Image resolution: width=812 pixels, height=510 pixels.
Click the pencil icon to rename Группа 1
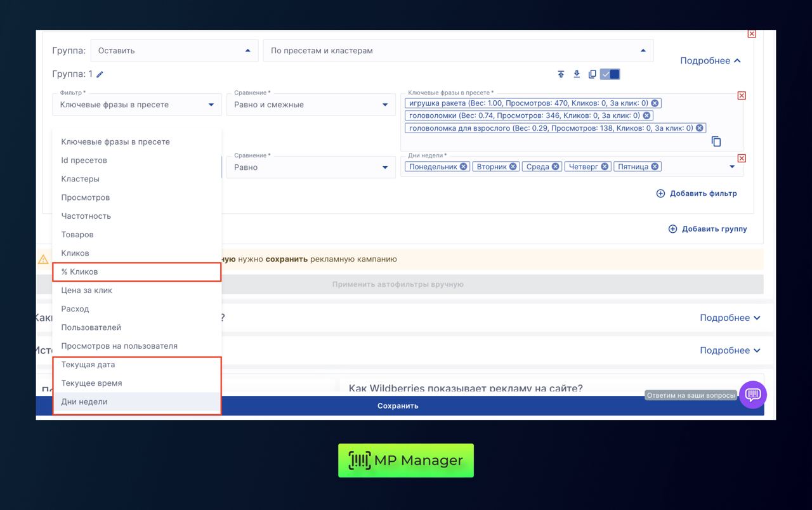100,74
